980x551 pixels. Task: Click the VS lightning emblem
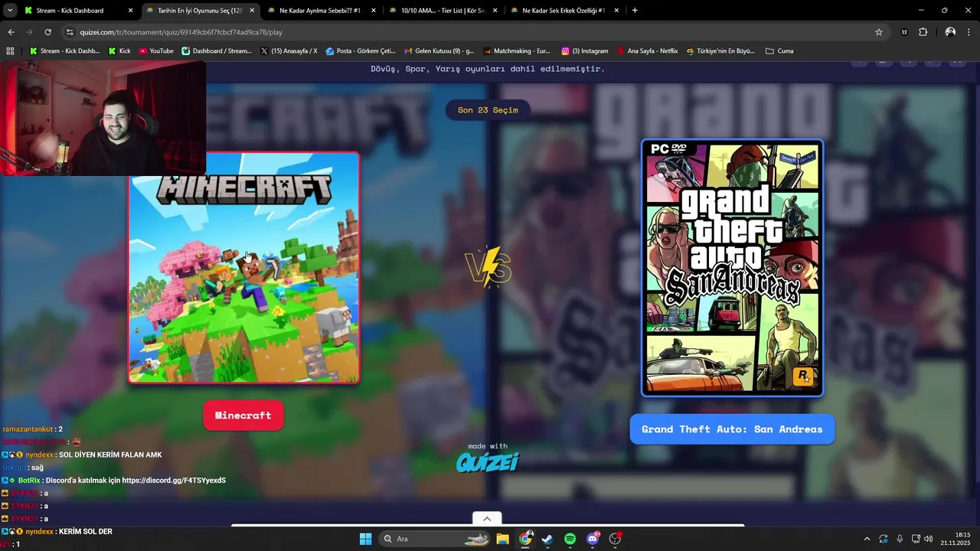tap(488, 266)
